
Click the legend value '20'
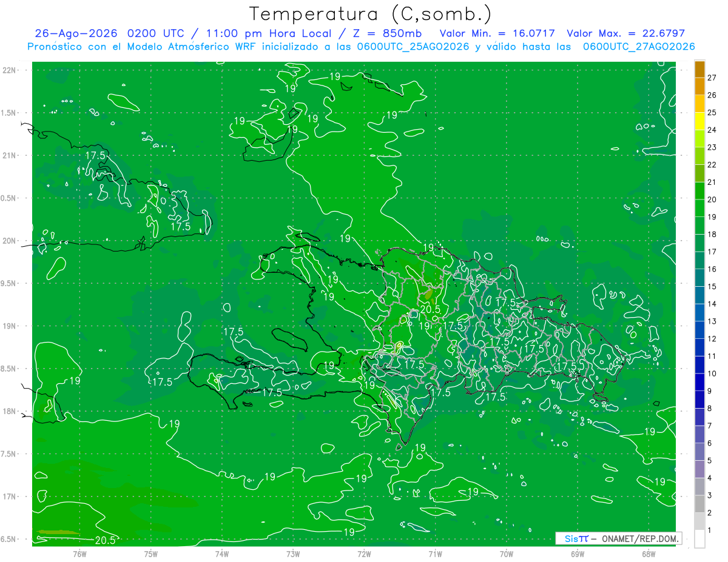pos(712,199)
